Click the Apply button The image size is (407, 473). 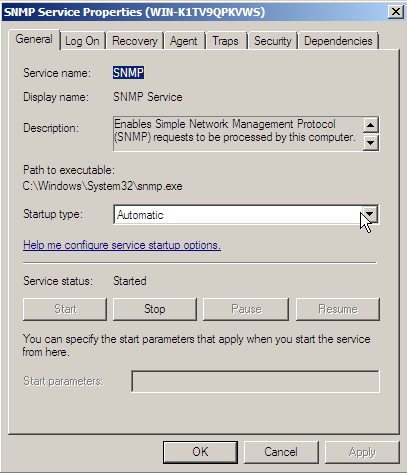[x=362, y=452]
